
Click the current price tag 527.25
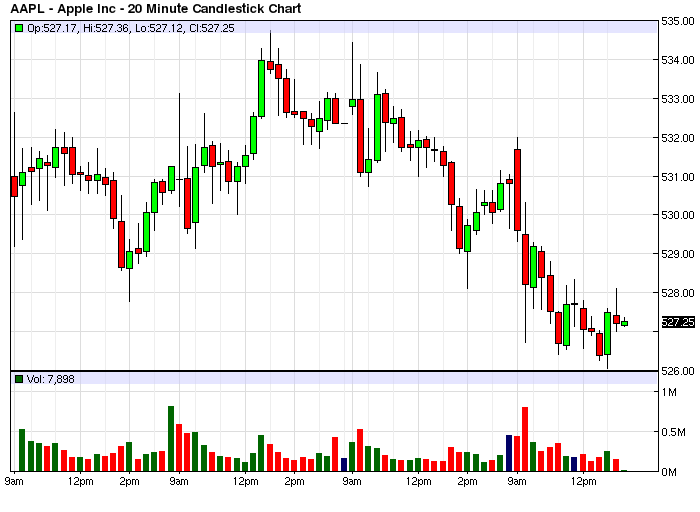pos(678,322)
